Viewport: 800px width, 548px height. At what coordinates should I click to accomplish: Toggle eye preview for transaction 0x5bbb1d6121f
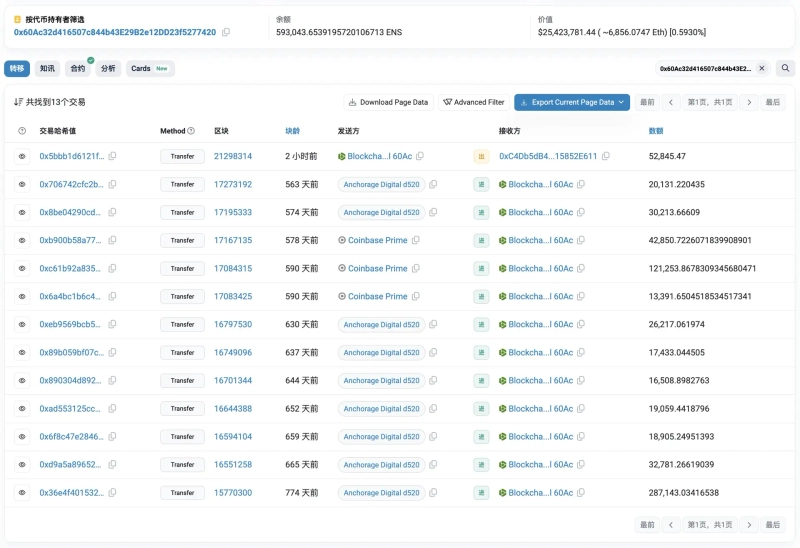pyautogui.click(x=22, y=156)
